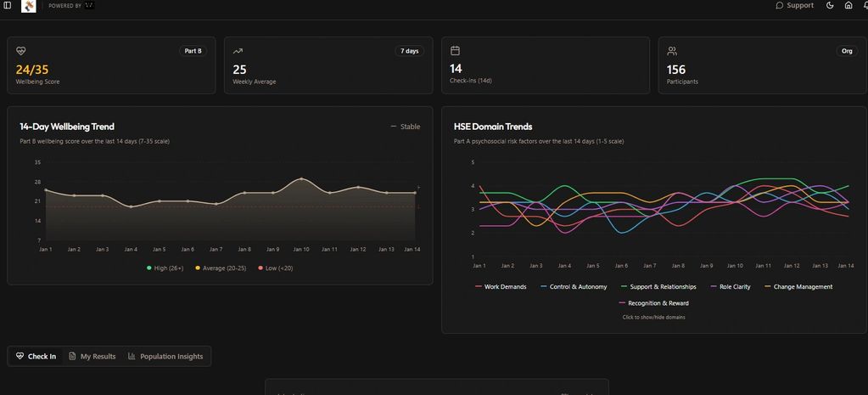Open the 7 days range selector

(410, 51)
